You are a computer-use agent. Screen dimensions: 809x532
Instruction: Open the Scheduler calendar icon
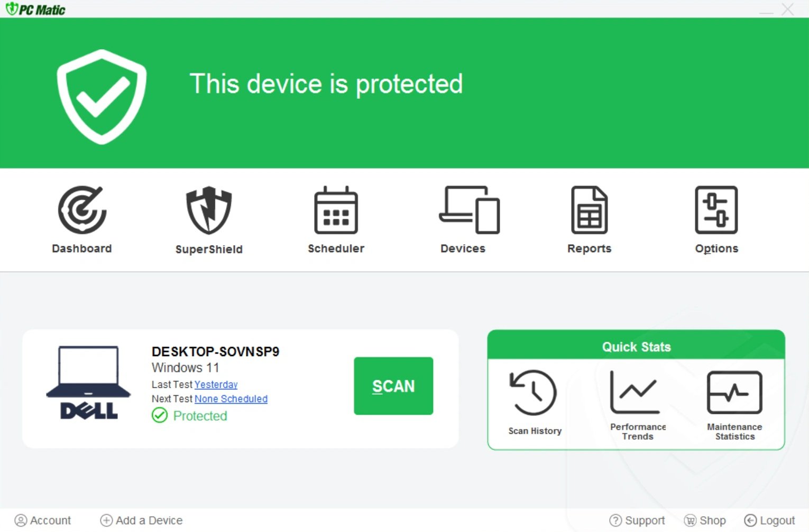coord(336,210)
